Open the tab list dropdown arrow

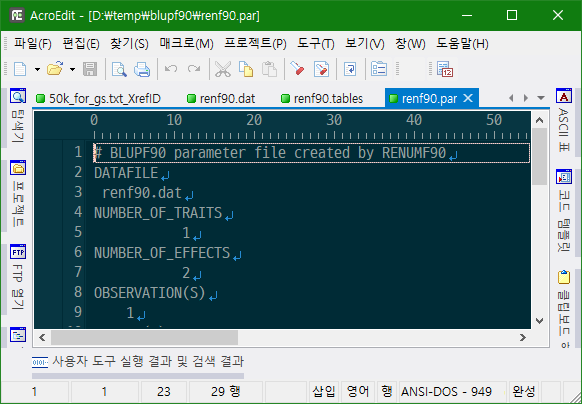(541, 98)
